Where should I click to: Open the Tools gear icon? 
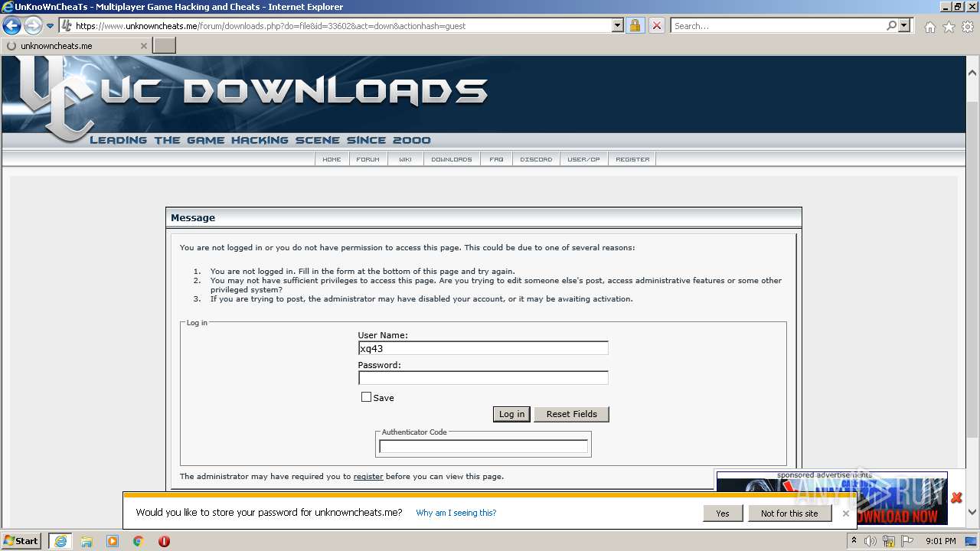click(968, 27)
